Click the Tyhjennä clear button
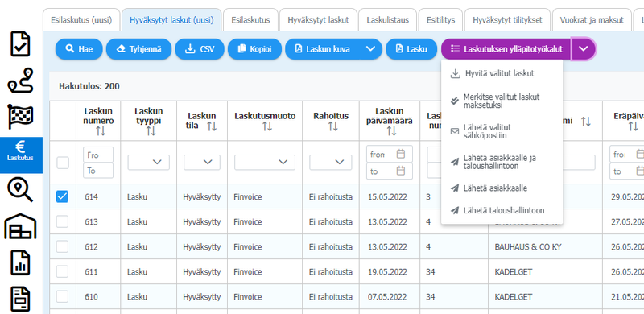The width and height of the screenshot is (644, 314). coord(138,49)
